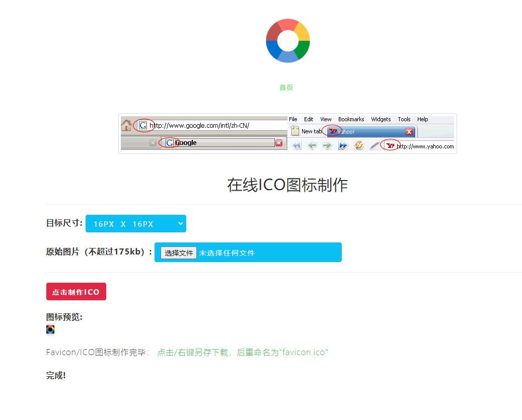The width and height of the screenshot is (522, 420).
Task: Click the 点击制作ICO red button
Action: tap(76, 291)
